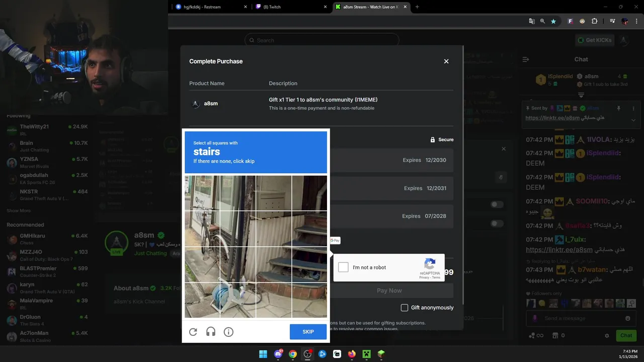Image resolution: width=644 pixels, height=362 pixels.
Task: Open the emoji picker in chat
Action: pos(627,318)
